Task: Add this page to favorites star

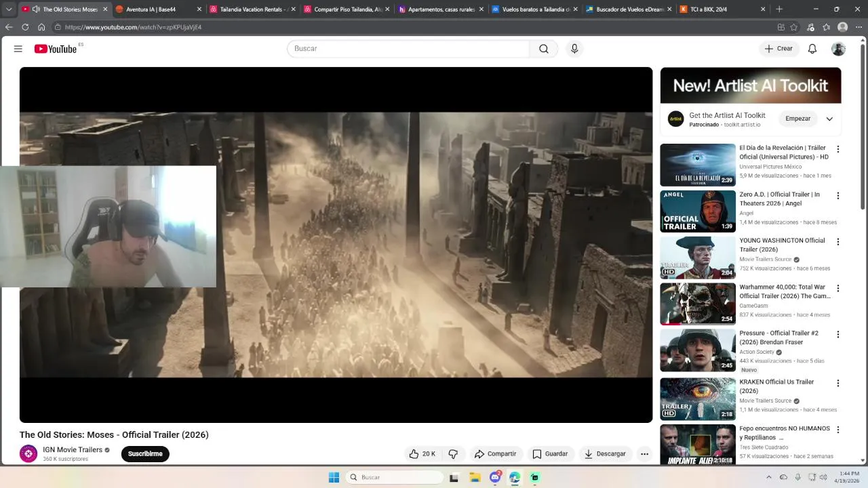Action: coord(794,27)
